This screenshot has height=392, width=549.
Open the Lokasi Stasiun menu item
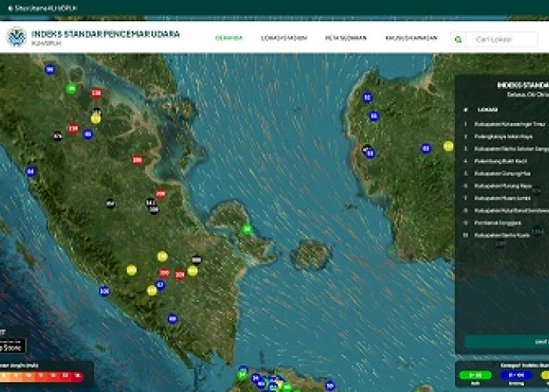coord(284,38)
